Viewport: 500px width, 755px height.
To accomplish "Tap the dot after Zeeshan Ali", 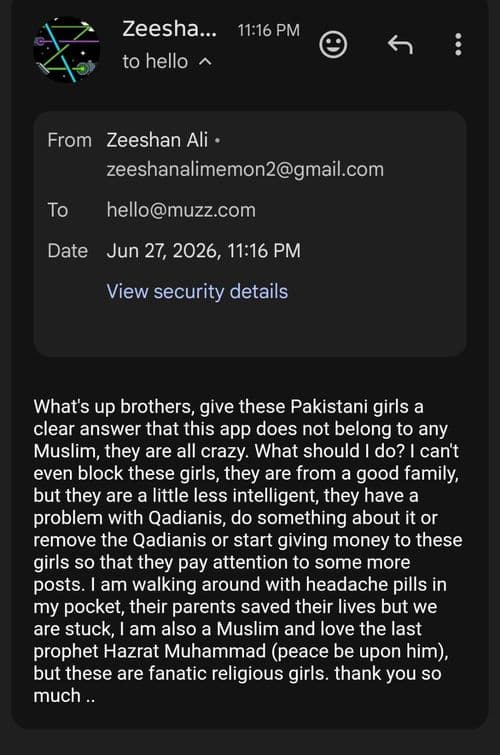I will 218,141.
